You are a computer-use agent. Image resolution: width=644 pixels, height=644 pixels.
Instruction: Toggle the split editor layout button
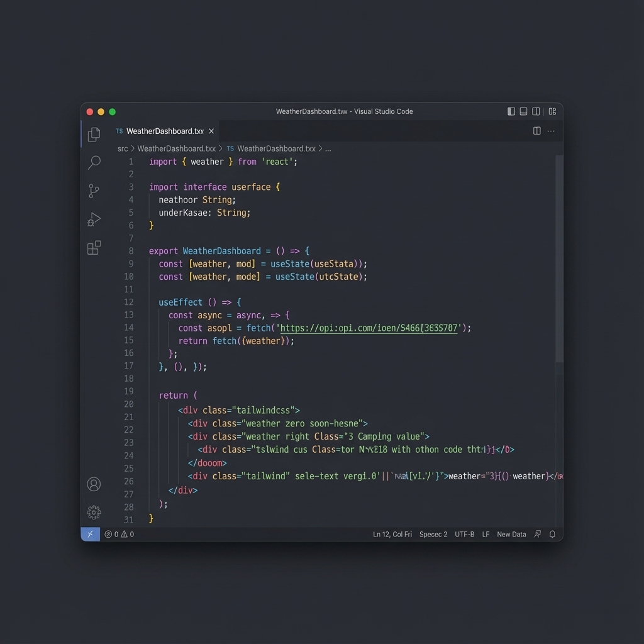coord(536,131)
